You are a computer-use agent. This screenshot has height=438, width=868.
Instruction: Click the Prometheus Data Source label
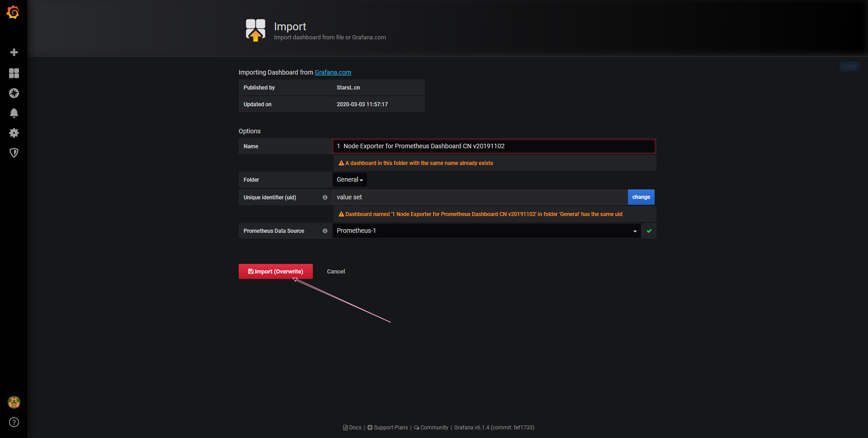(274, 231)
